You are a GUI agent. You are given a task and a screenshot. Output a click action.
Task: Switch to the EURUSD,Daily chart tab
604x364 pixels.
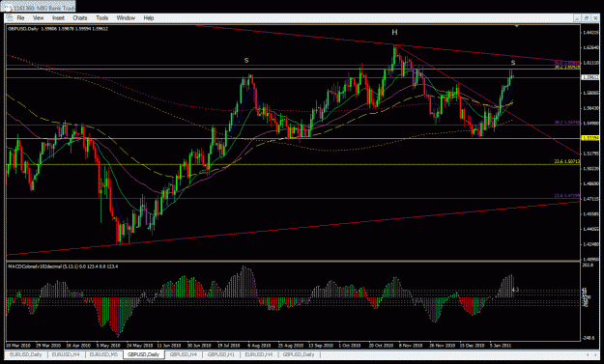pyautogui.click(x=26, y=354)
